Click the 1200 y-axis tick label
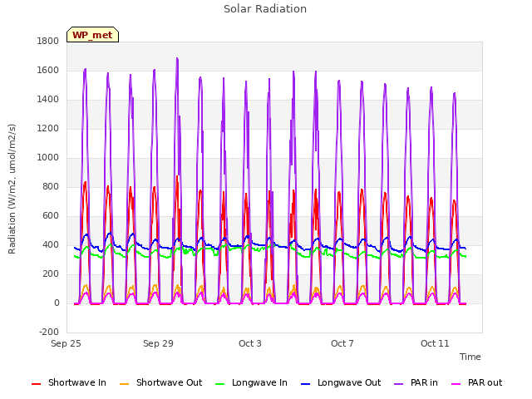 click(48, 129)
